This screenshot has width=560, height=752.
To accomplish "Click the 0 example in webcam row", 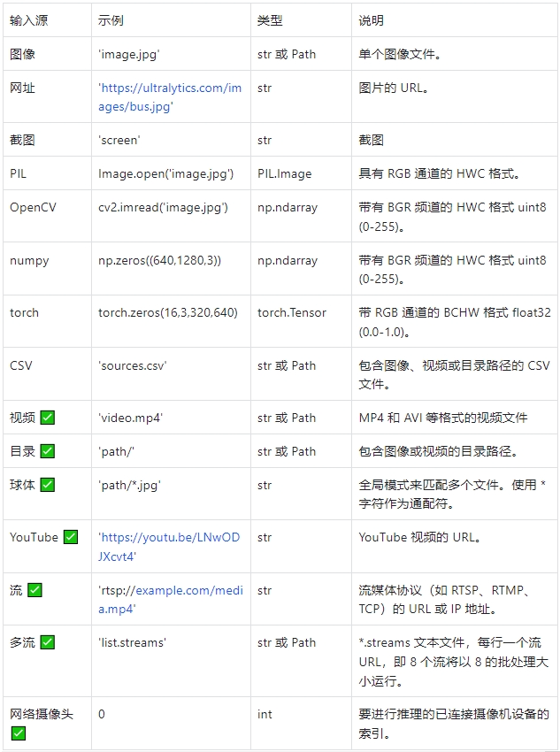I will pos(102,714).
